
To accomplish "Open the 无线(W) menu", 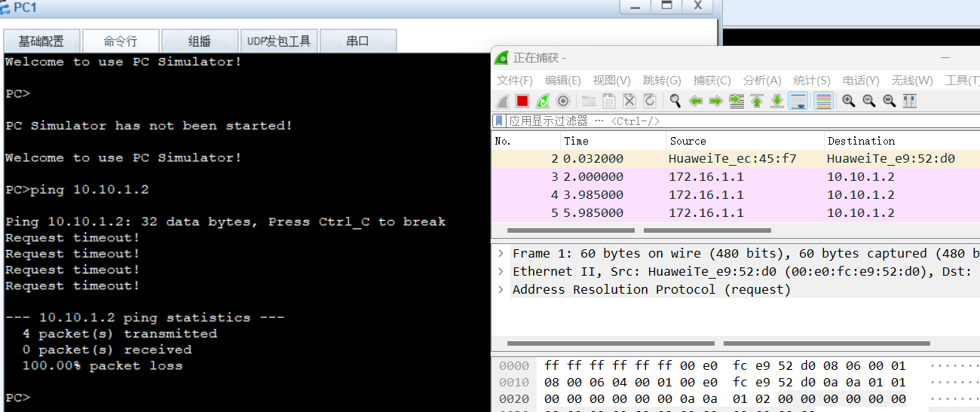I will pos(912,81).
